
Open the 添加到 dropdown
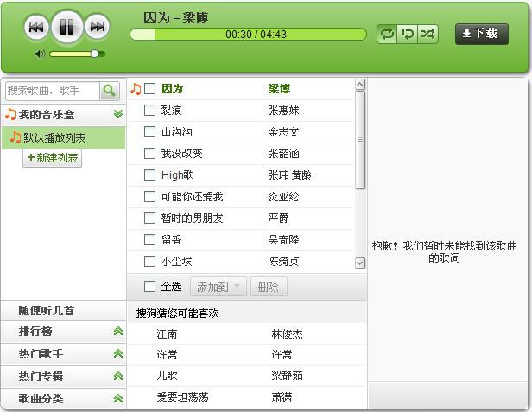coord(218,287)
